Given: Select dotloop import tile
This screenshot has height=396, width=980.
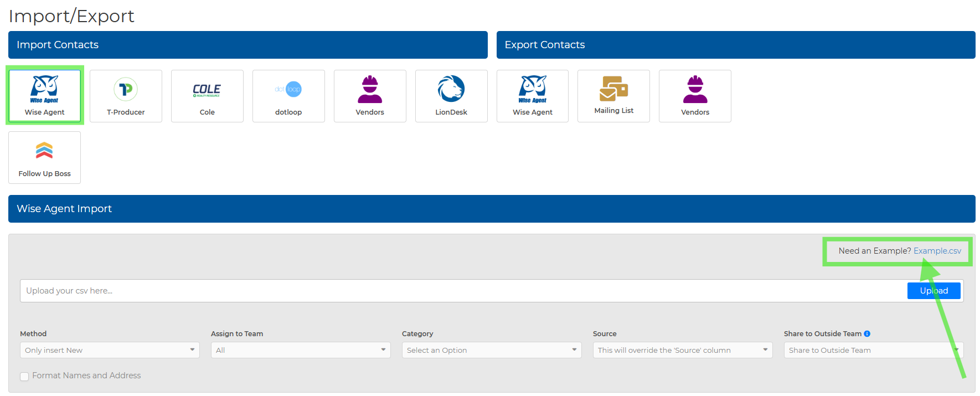Looking at the screenshot, I should coord(288,96).
